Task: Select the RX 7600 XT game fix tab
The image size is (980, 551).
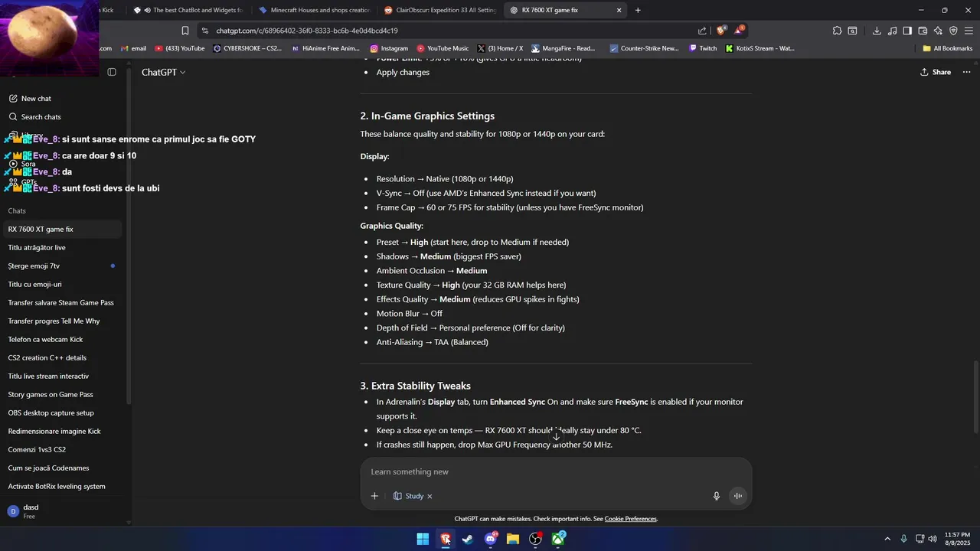Action: [567, 10]
